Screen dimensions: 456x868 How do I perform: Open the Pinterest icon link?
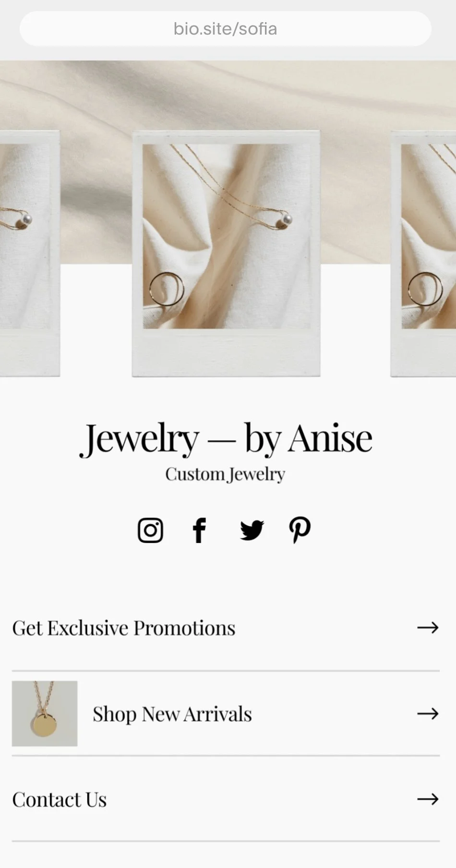(300, 530)
